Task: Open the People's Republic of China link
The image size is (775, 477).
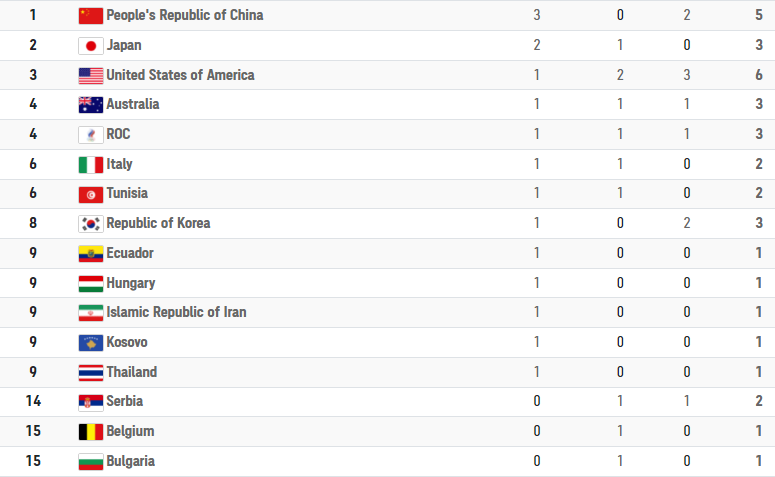Action: (185, 15)
